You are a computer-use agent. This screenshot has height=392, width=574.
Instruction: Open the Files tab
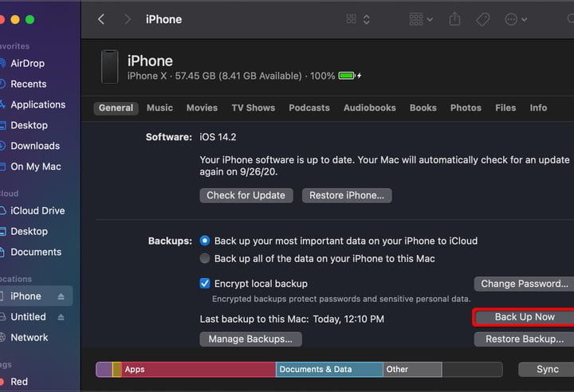[505, 108]
